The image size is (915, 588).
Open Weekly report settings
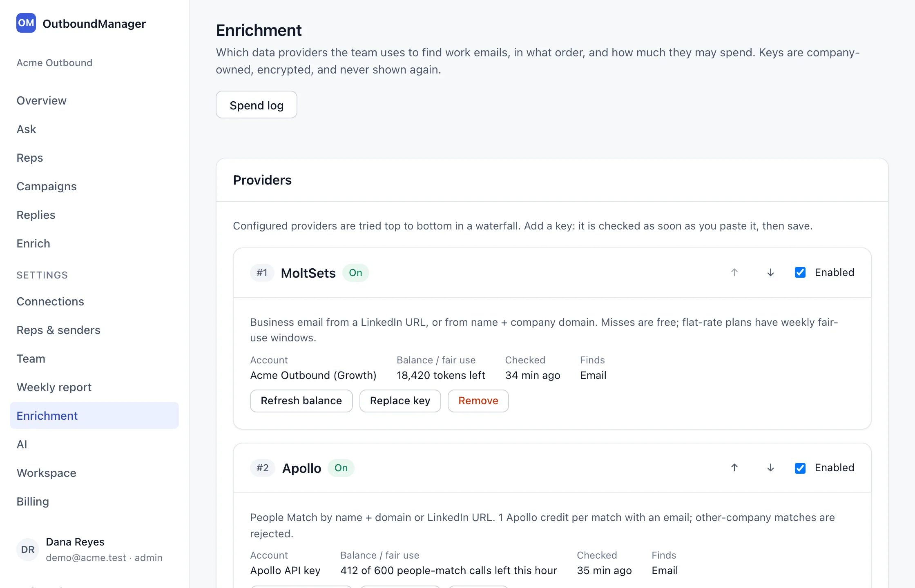pos(94,387)
